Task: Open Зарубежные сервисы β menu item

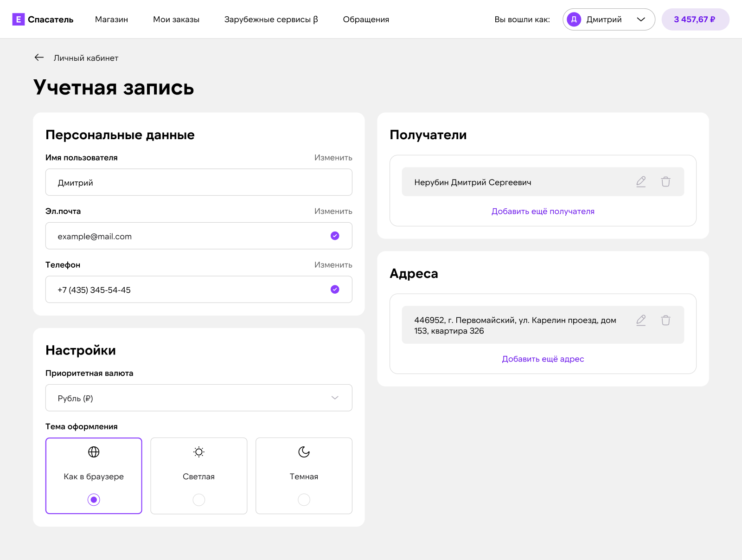Action: tap(271, 19)
